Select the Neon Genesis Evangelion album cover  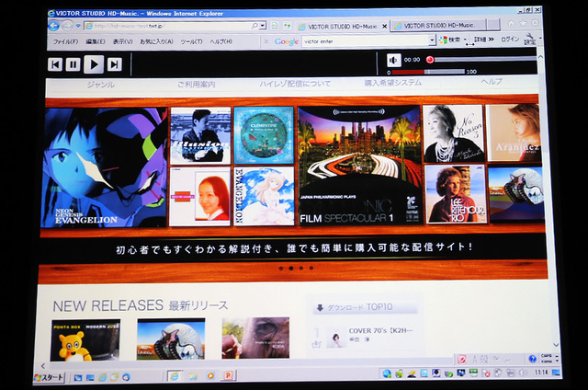pos(104,166)
